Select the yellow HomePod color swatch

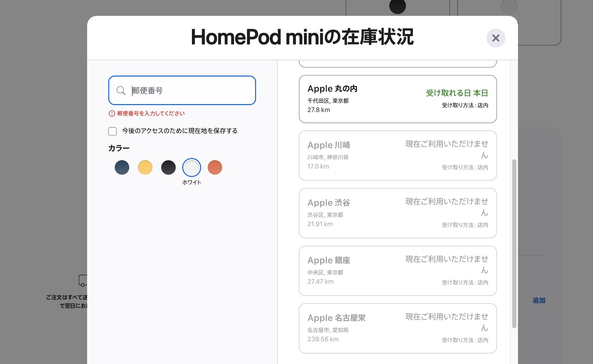coord(145,168)
